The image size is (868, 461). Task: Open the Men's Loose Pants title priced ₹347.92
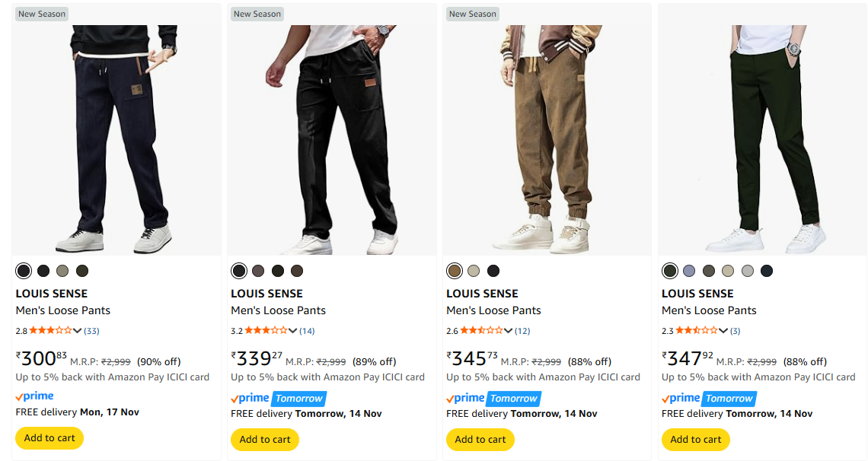tap(709, 310)
